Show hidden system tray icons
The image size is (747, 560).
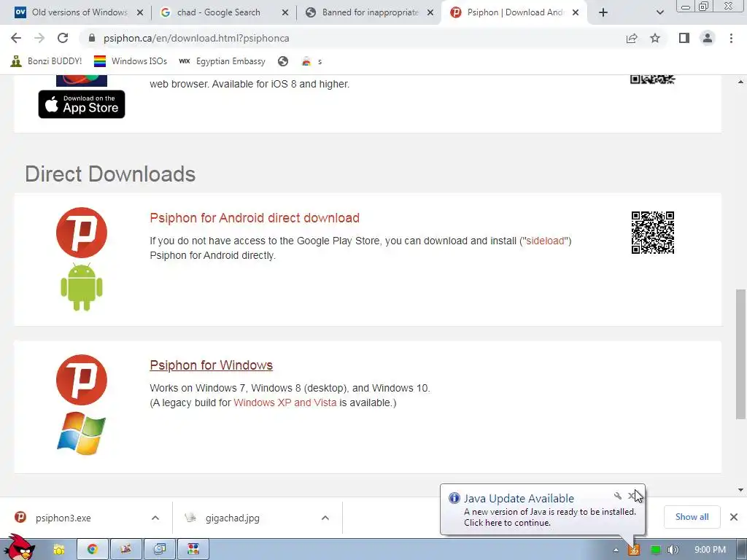tap(616, 550)
